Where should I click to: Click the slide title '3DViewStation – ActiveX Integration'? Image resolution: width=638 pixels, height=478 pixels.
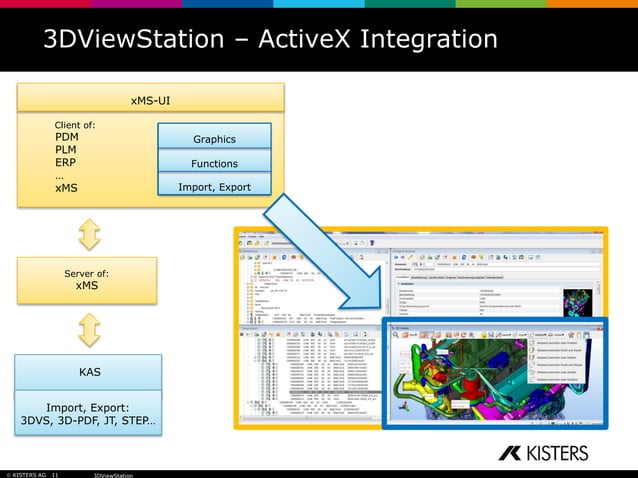270,39
